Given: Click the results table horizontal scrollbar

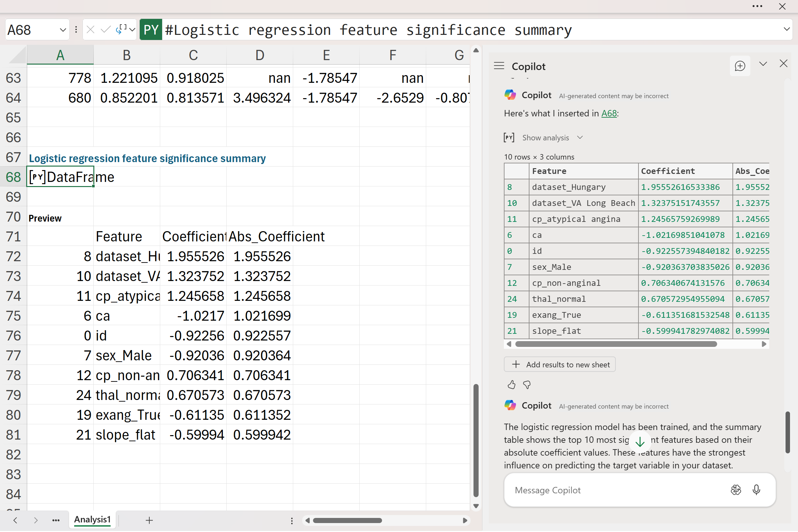Looking at the screenshot, I should pos(616,344).
